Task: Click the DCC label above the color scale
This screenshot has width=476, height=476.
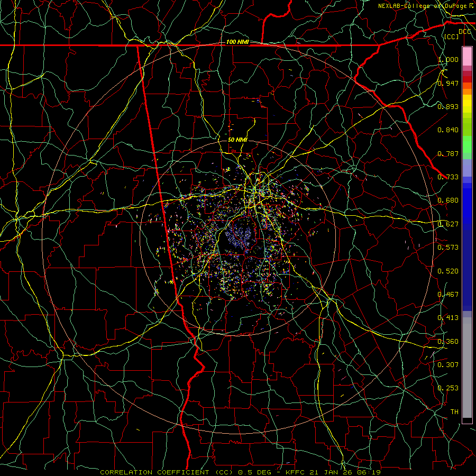Action: tap(465, 32)
